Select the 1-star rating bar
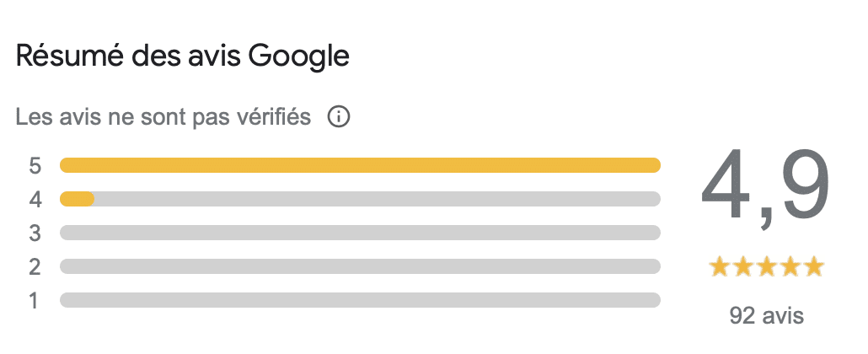868x354 pixels. [360, 300]
